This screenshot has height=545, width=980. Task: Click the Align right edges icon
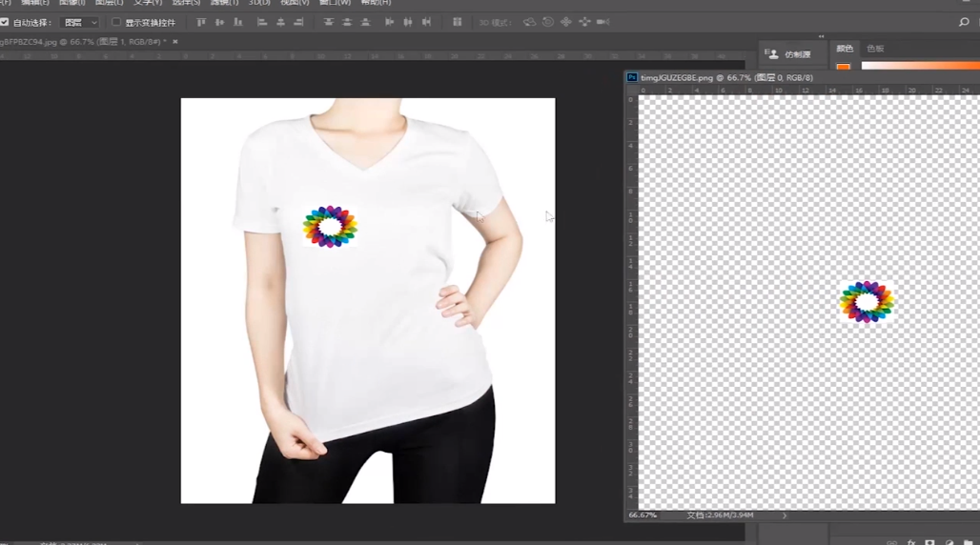(x=298, y=23)
